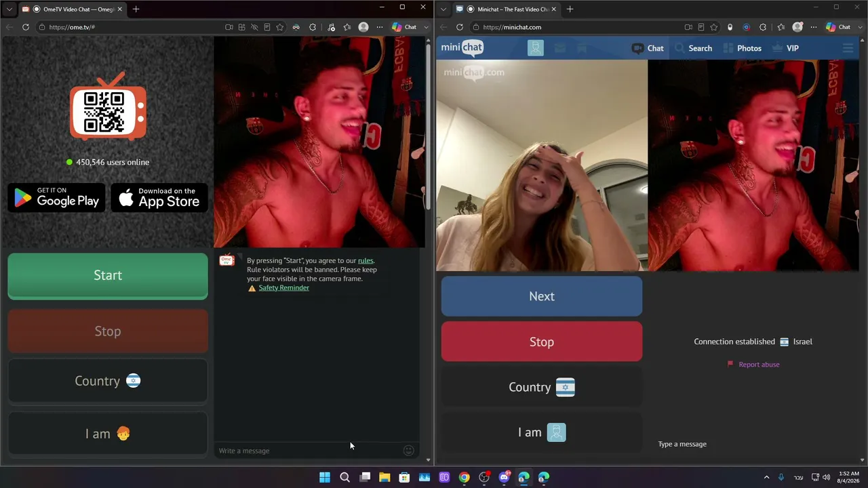Open the tab list dropdown in Minichat window
The image size is (868, 488).
443,9
